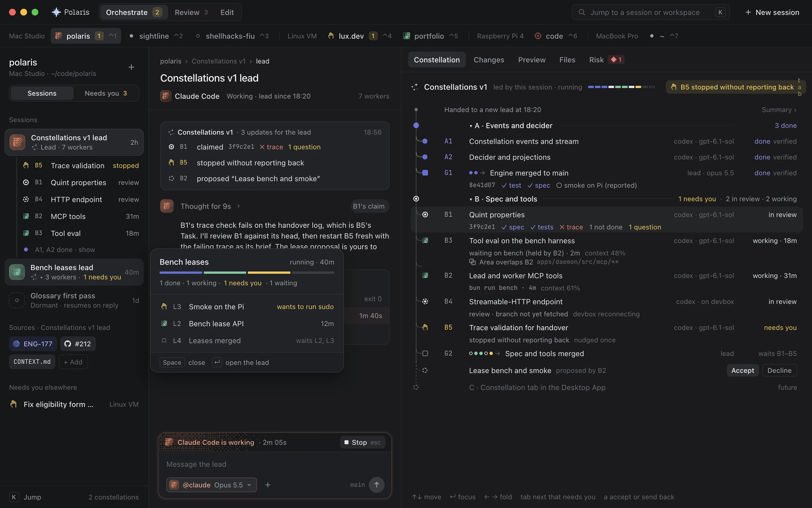The image size is (812, 508).
Task: Open the Summary chevron link
Action: [779, 110]
